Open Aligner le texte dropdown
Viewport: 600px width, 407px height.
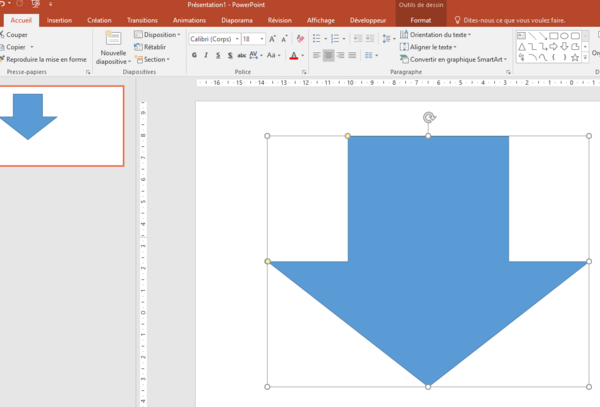click(x=428, y=47)
